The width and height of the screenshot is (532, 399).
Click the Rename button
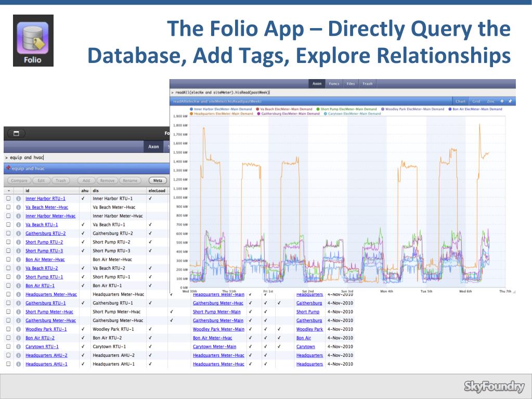[x=130, y=181]
